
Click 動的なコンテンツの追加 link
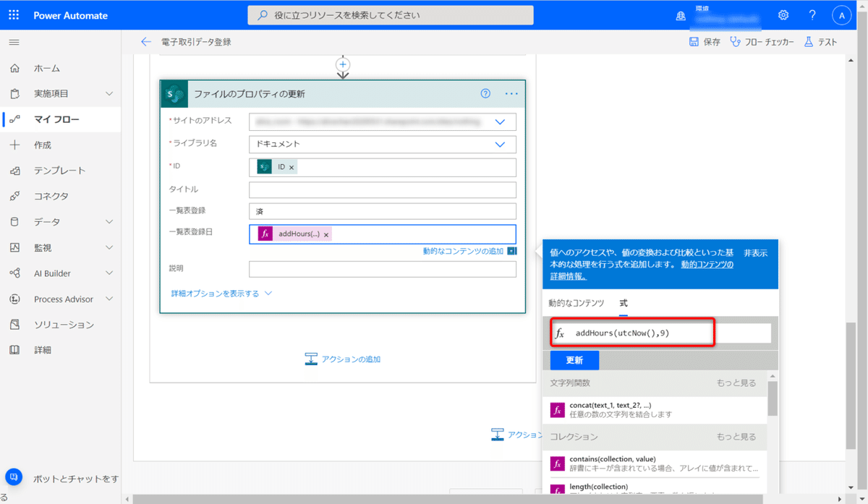click(463, 251)
